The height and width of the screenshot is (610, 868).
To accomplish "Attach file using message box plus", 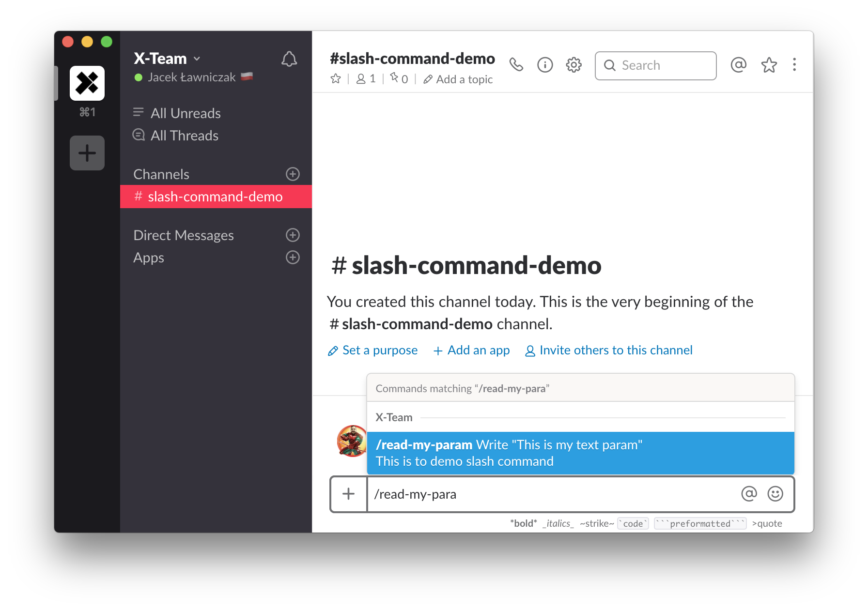I will point(349,494).
